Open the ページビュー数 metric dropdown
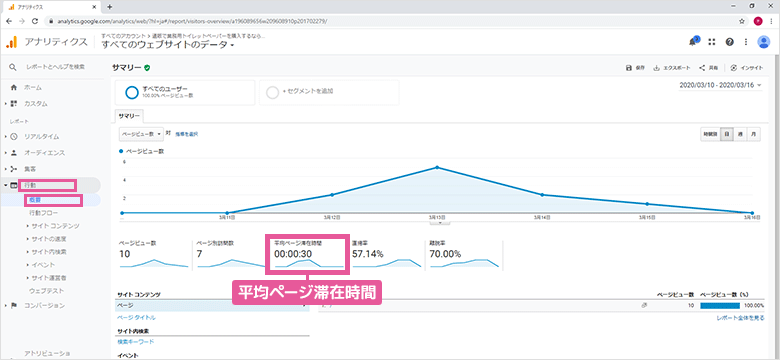 click(141, 134)
